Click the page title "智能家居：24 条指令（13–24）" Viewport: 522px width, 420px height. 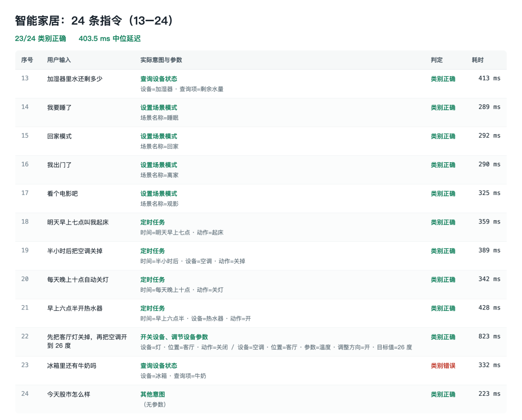point(94,21)
